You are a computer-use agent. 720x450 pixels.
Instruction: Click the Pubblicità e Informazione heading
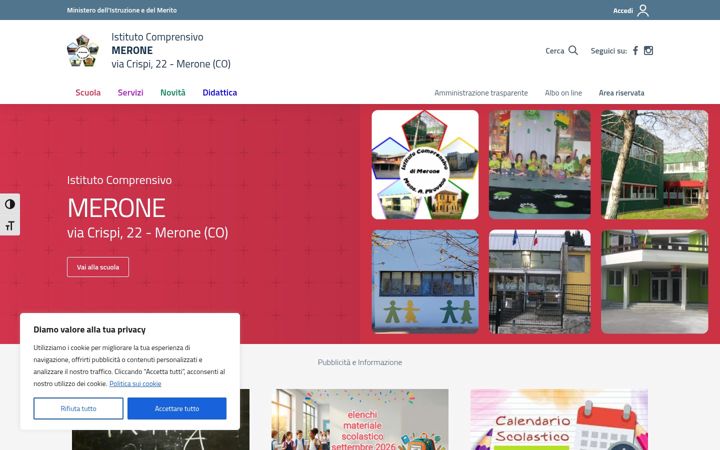(360, 362)
